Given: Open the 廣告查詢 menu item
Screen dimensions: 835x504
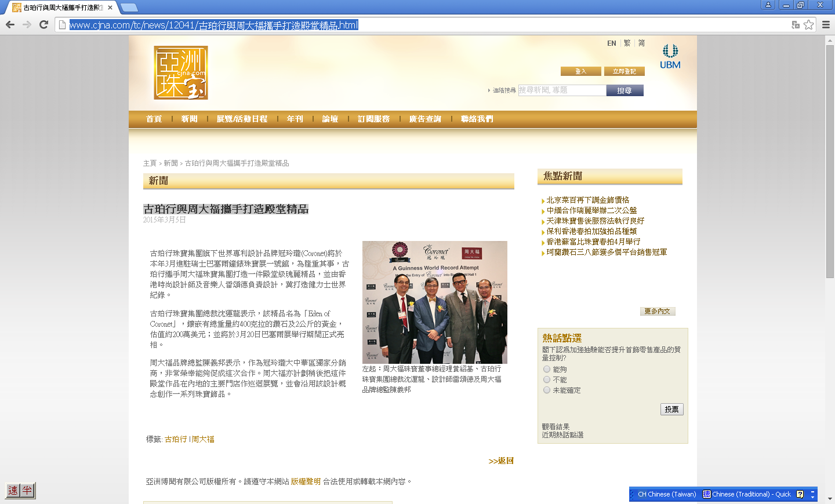Looking at the screenshot, I should pos(426,119).
